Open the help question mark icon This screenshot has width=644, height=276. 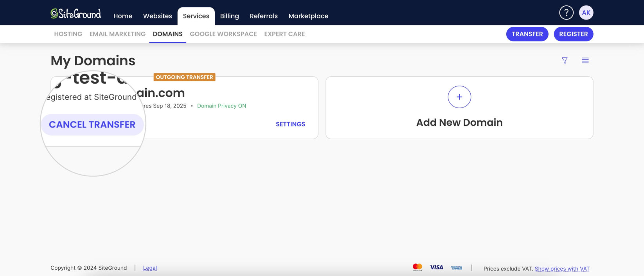566,13
